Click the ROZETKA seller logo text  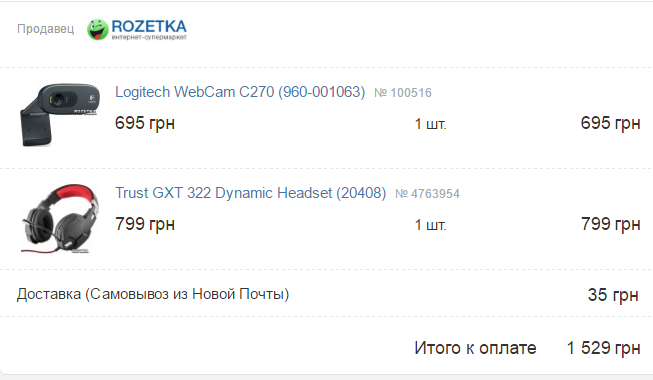click(x=149, y=26)
